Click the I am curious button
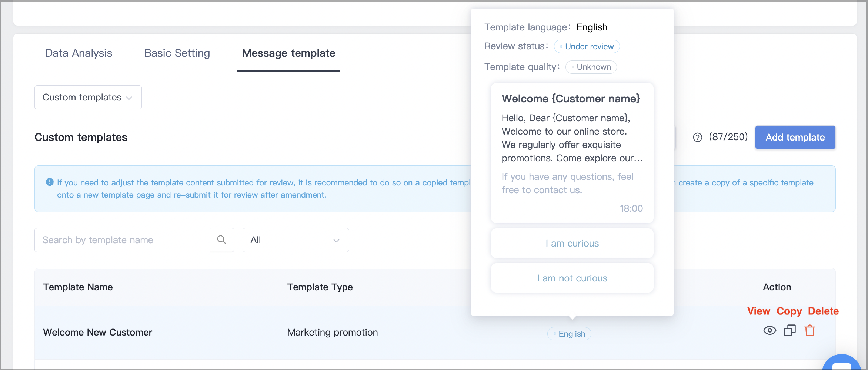The height and width of the screenshot is (370, 868). tap(572, 243)
